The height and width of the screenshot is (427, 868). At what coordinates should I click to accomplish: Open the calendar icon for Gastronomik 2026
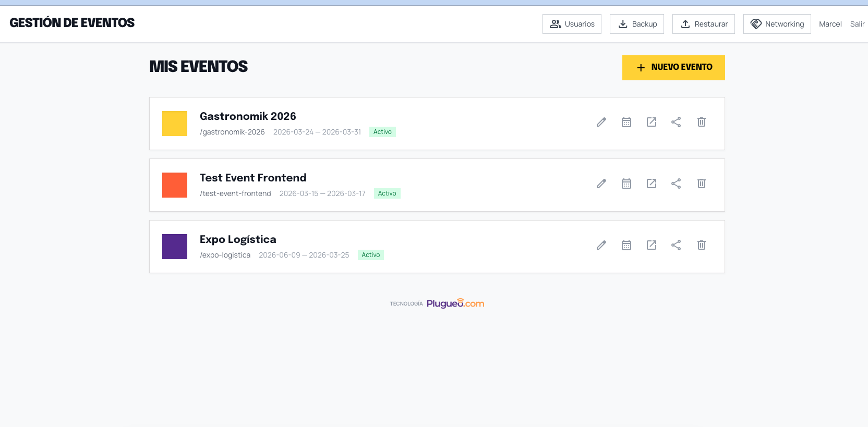coord(626,122)
